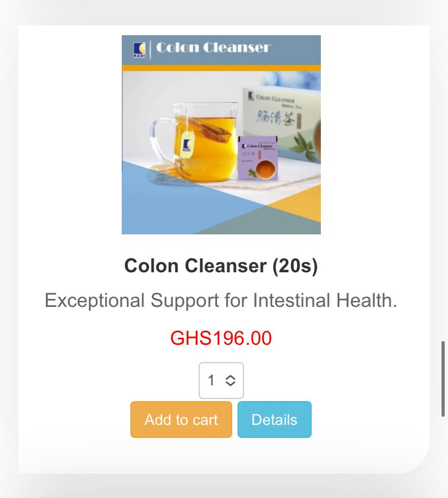Open the Colon Cleanser product image
Viewport: 448px width, 498px height.
[221, 135]
